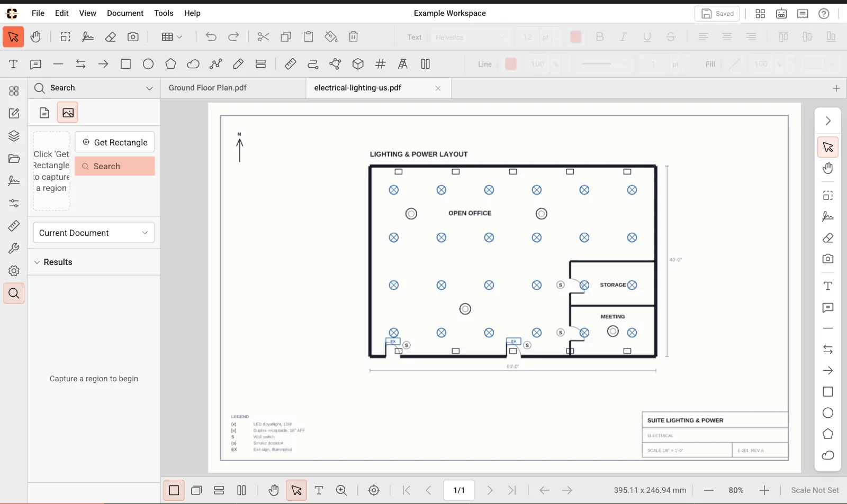Click the zoom in plus button
Viewport: 847px width, 504px height.
tap(764, 490)
